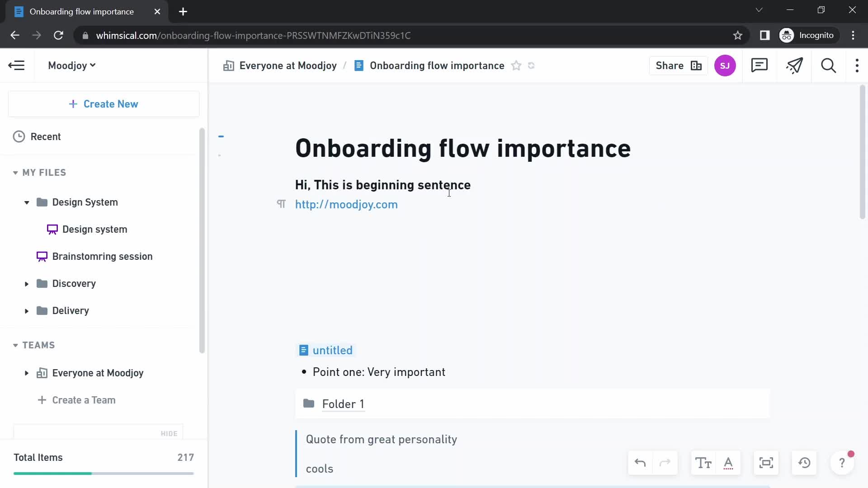Open the http://moodjoy.com link
The height and width of the screenshot is (488, 868).
coord(346,204)
